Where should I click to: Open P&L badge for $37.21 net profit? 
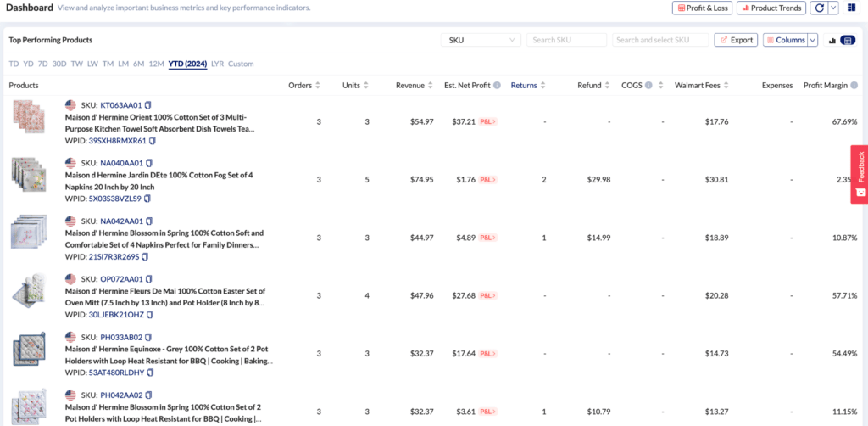click(487, 121)
